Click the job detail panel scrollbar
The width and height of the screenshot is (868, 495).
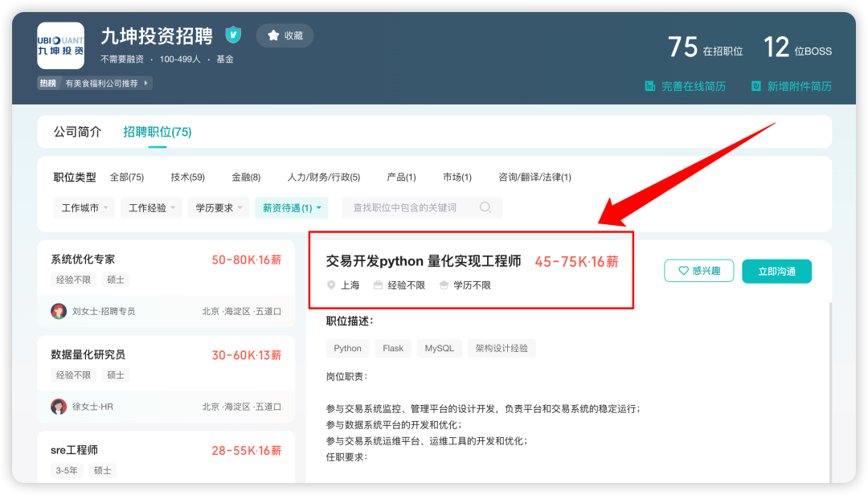tap(829, 392)
